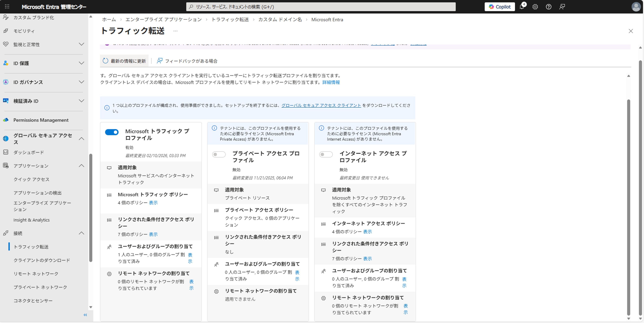Click the help question mark icon
The width and height of the screenshot is (644, 323).
(x=549, y=7)
